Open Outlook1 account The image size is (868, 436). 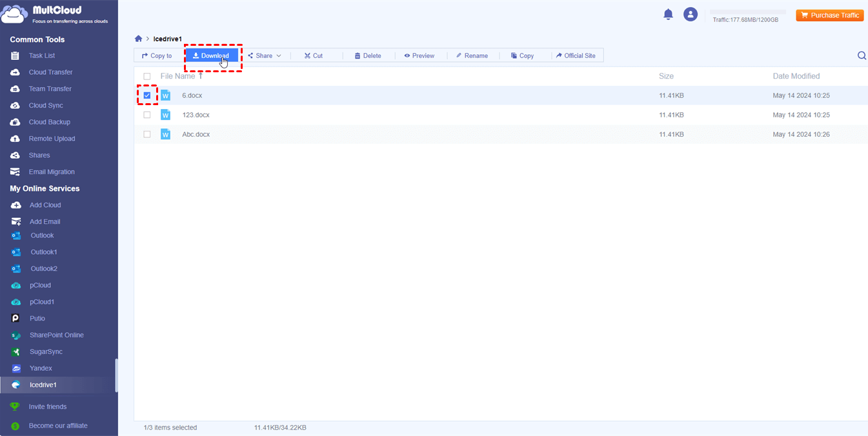coord(44,252)
